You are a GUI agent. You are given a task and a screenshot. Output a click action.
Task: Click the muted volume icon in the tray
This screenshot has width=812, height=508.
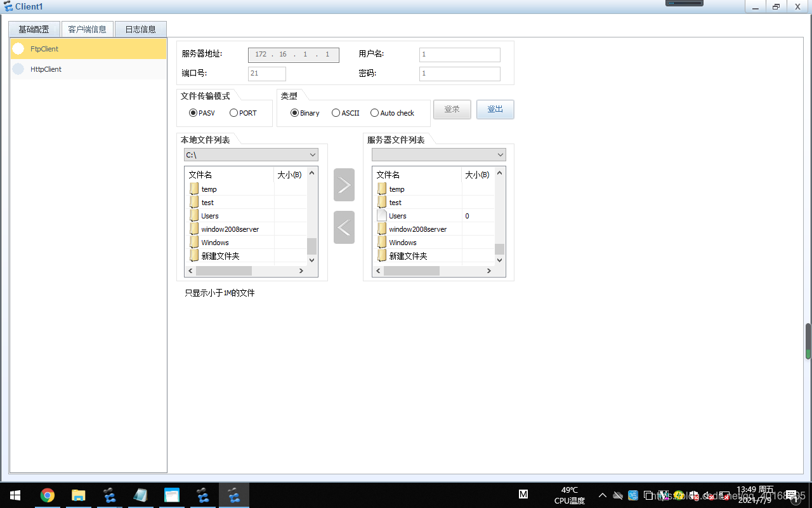[709, 495]
